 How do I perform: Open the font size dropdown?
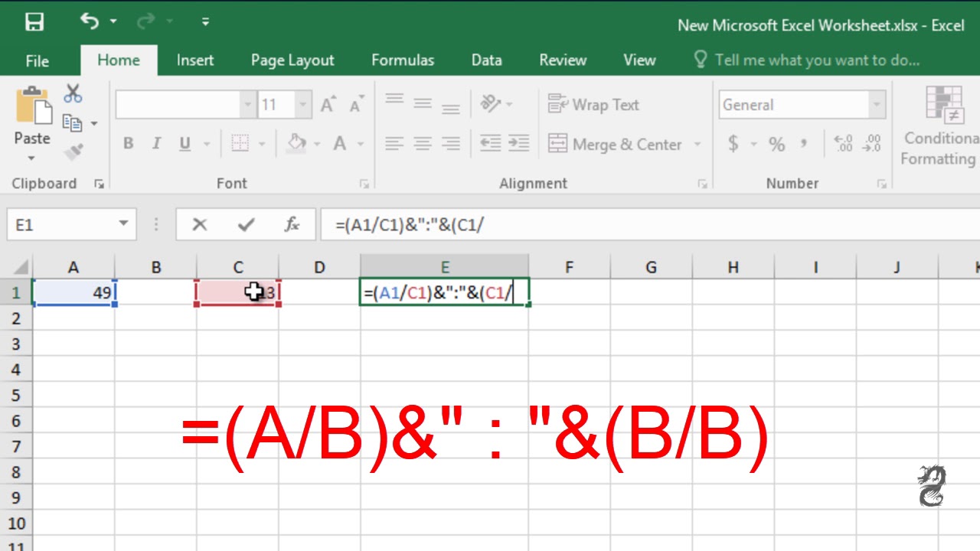(302, 103)
